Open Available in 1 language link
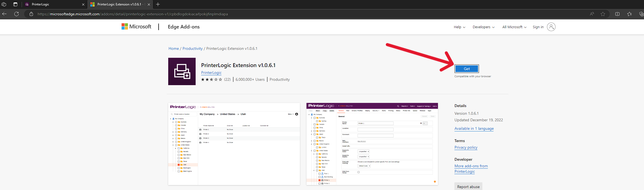Screen dimensions: 644x190 tap(474, 128)
